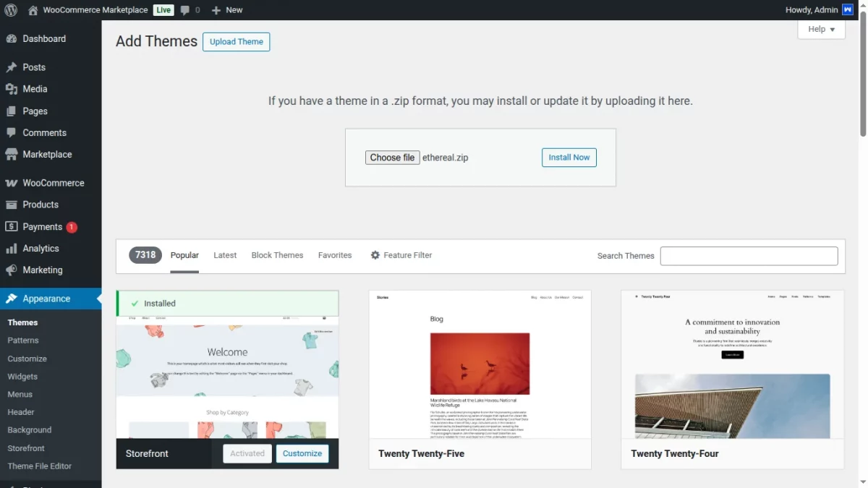Click the admin avatar icon at top right
Screen dimensions: 868x488
[848, 10]
